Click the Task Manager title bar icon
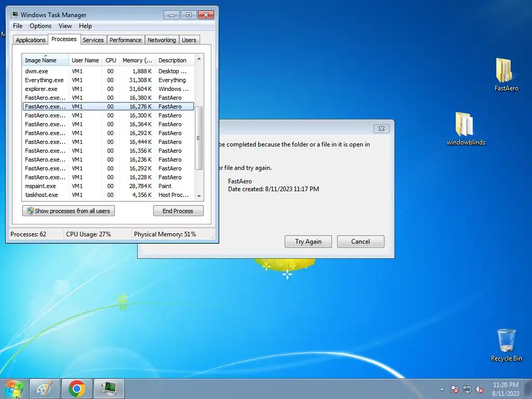 point(14,15)
